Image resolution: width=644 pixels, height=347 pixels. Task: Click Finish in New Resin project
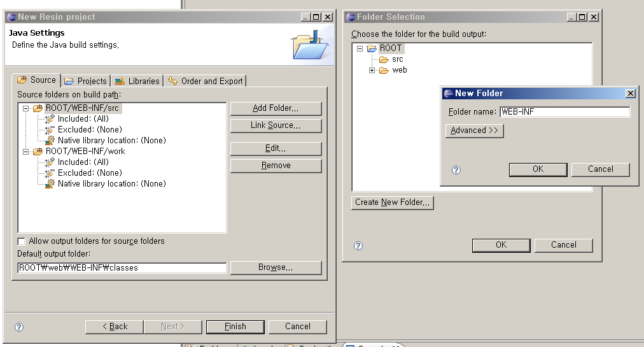pos(235,327)
